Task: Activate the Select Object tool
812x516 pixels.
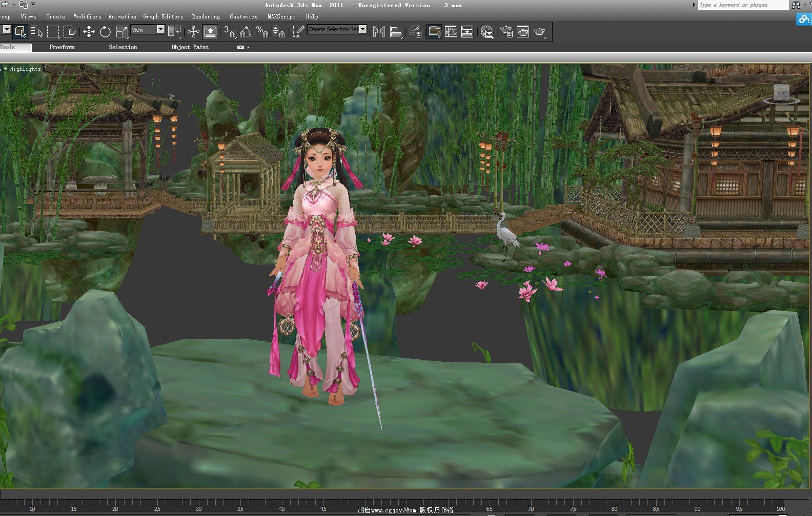Action: 20,32
